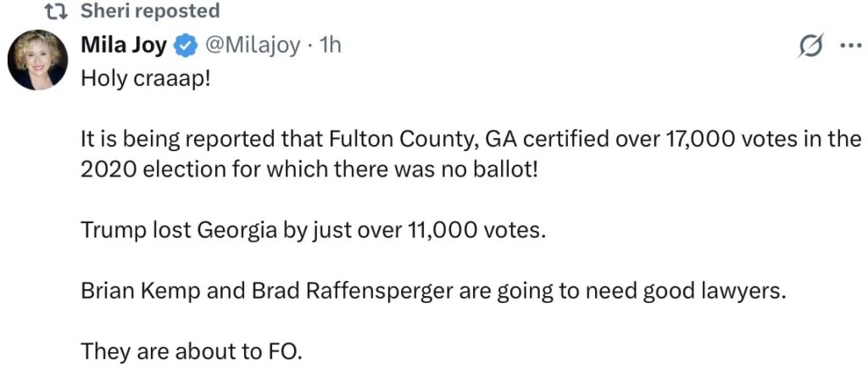Viewport: 868px width, 375px height.
Task: Open the tweet via the 1h timestamp
Action: point(328,46)
